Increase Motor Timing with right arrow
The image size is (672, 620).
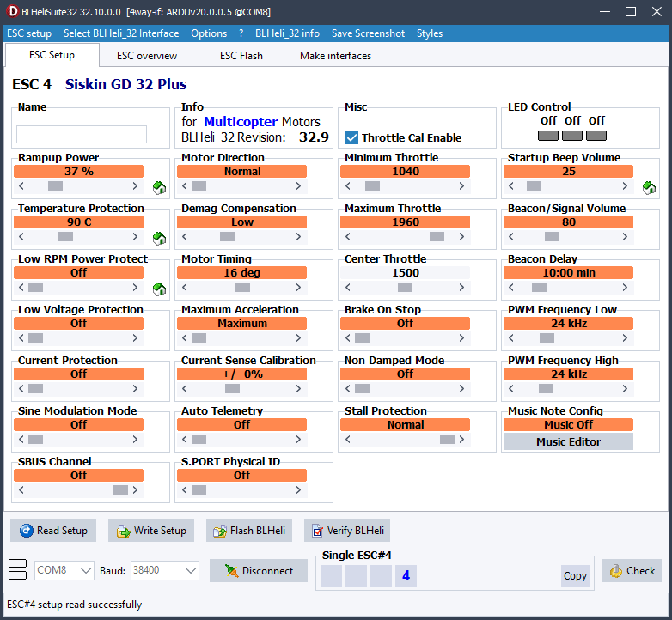[298, 288]
